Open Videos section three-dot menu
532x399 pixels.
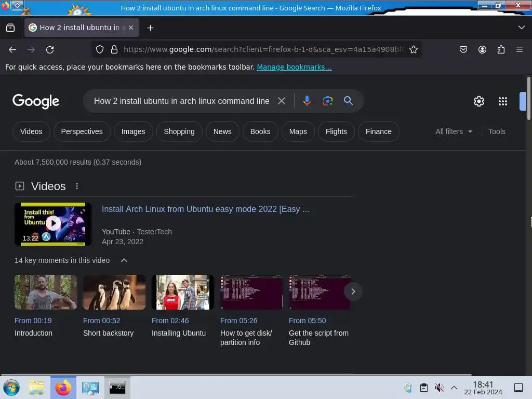click(x=77, y=186)
